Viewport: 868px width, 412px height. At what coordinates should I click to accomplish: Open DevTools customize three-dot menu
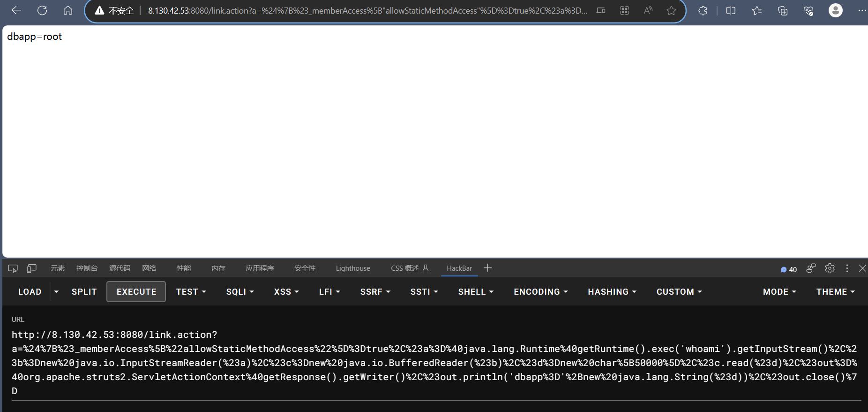pos(847,268)
